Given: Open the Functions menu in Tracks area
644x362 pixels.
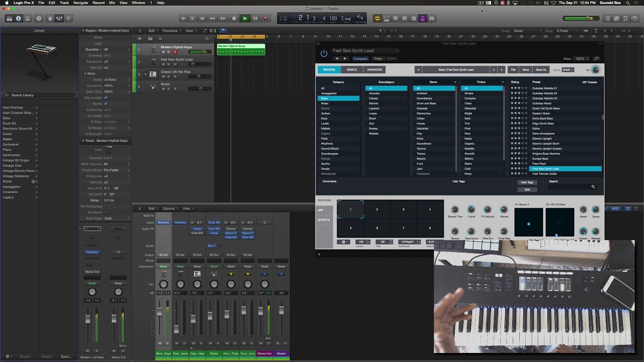Looking at the screenshot, I should 172,31.
